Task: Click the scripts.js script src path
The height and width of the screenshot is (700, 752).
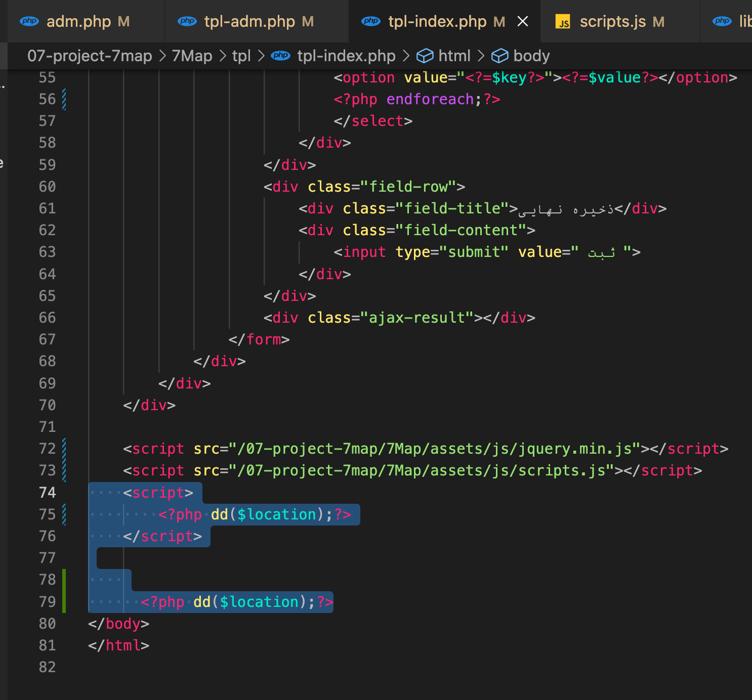Action: [x=422, y=470]
